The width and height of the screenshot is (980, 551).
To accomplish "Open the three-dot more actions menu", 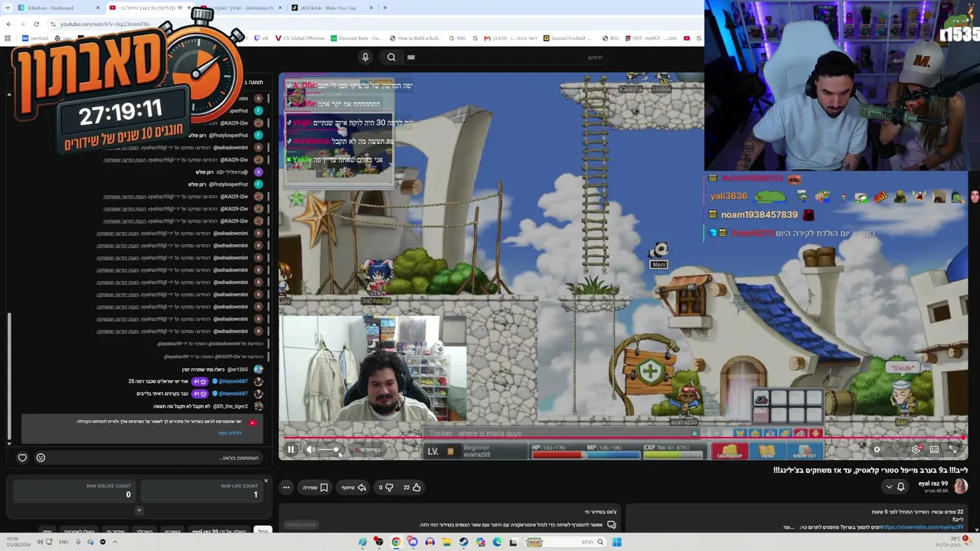I will tap(286, 487).
